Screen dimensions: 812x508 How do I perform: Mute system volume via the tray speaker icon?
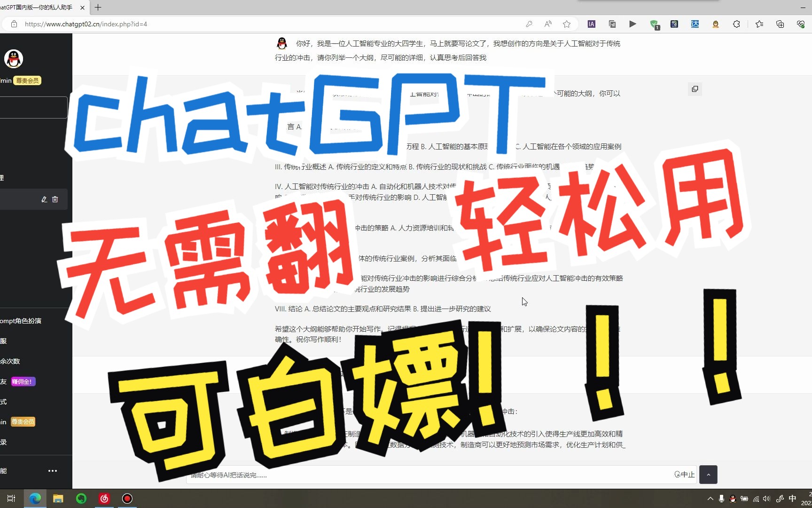pyautogui.click(x=767, y=498)
